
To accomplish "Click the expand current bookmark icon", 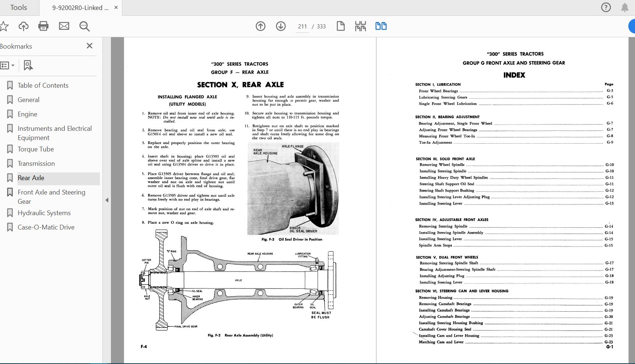I will coord(28,65).
